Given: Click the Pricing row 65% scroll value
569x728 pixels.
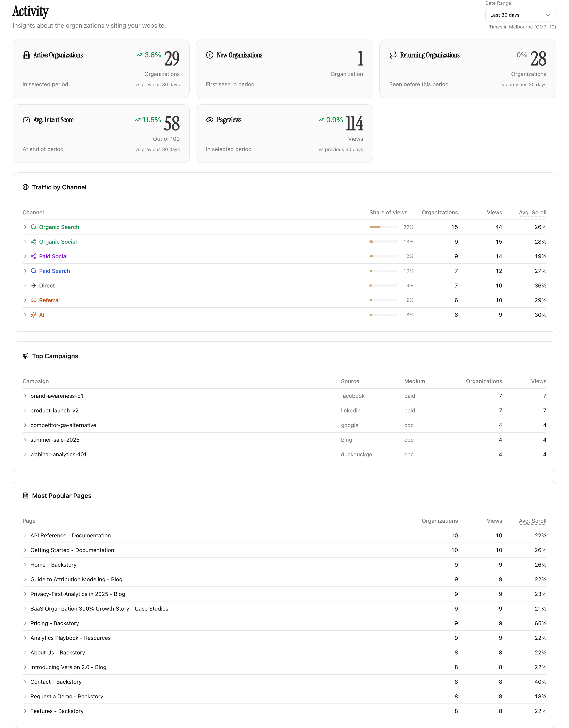Looking at the screenshot, I should pos(540,623).
